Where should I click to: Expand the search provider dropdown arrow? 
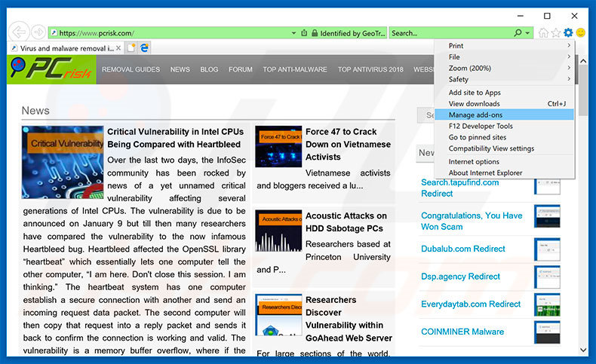pos(527,33)
